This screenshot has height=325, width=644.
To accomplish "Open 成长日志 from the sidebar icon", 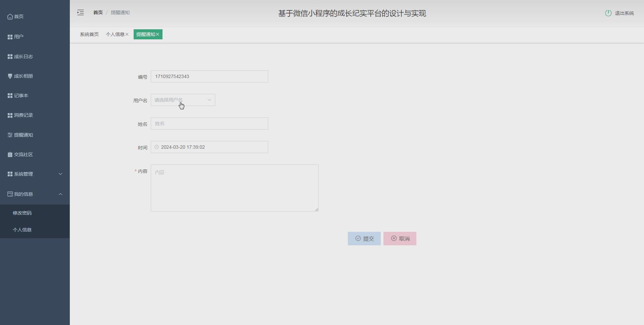I will [9, 56].
